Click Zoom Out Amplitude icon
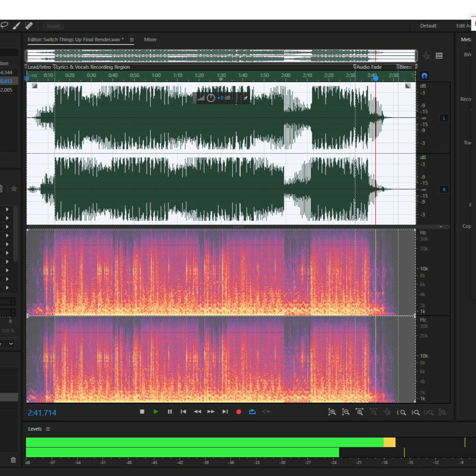 tap(345, 412)
